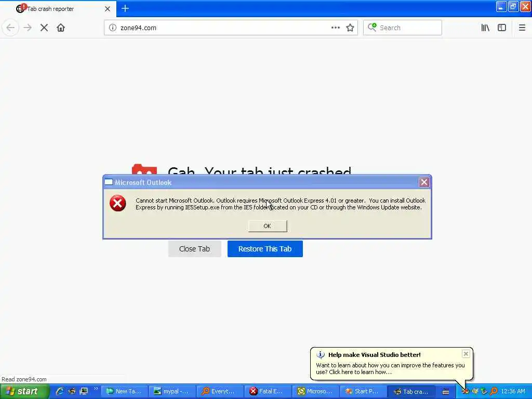Toggle the sidebar view icon

502,28
